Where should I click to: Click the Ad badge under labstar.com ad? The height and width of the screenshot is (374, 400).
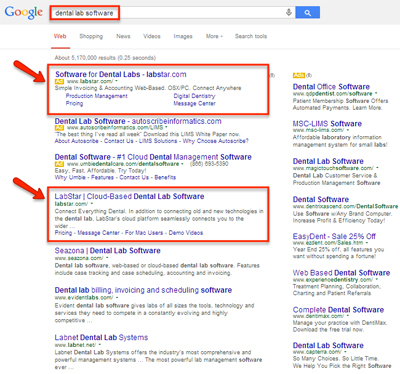[x=59, y=81]
